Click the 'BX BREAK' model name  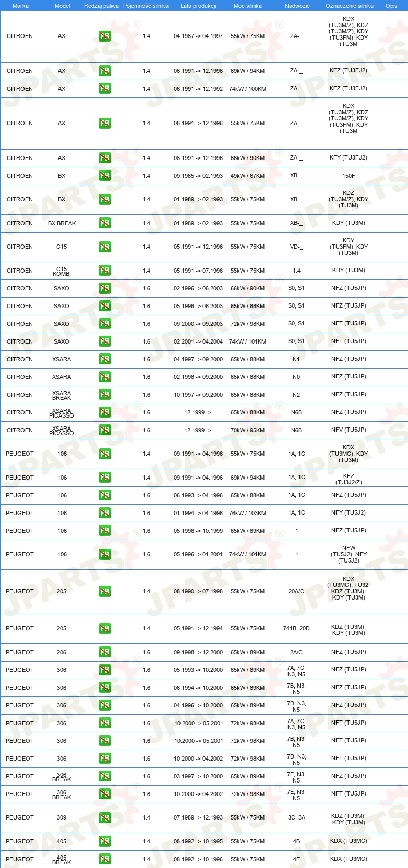[62, 223]
